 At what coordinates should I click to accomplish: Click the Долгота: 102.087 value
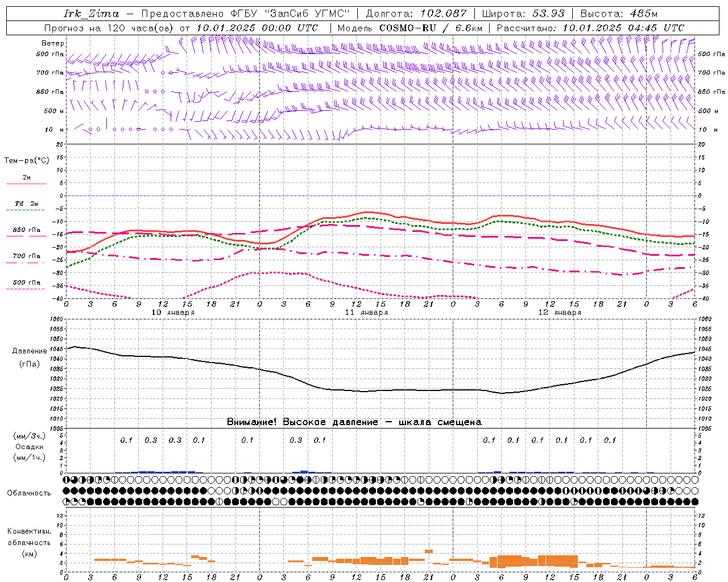click(416, 14)
